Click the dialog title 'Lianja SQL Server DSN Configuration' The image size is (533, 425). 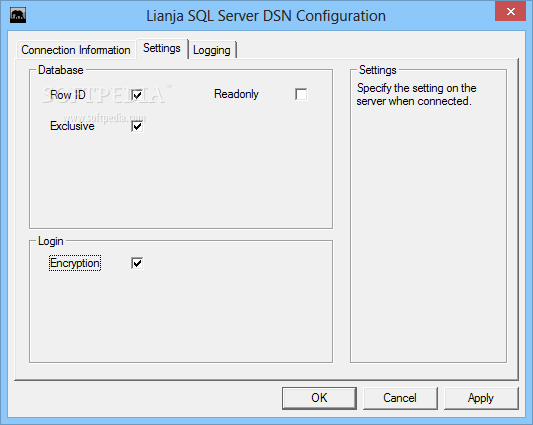point(266,16)
